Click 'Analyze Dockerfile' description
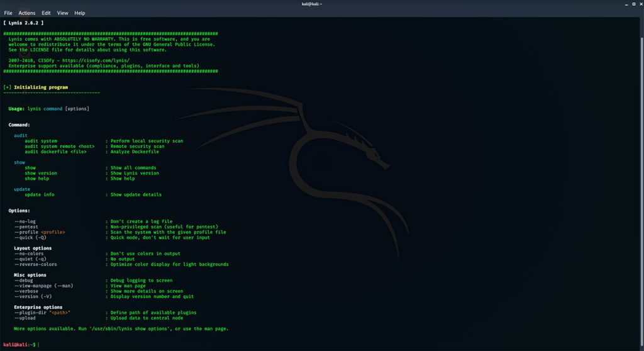The width and height of the screenshot is (644, 351). point(135,152)
